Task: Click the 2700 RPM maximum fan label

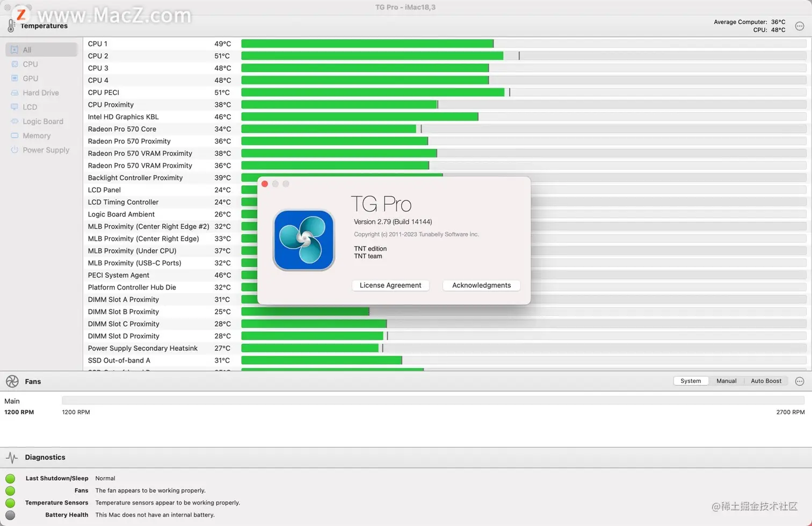Action: click(x=791, y=412)
